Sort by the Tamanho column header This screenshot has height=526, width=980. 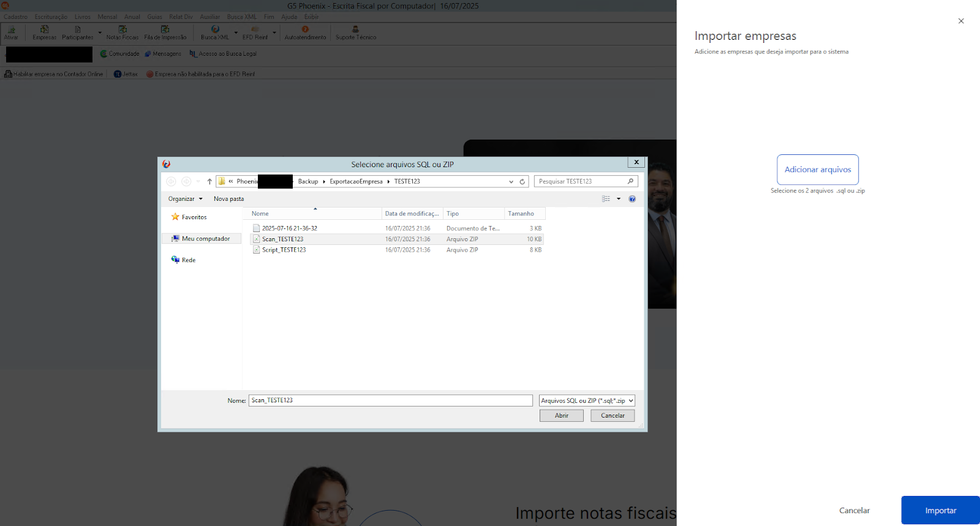524,214
